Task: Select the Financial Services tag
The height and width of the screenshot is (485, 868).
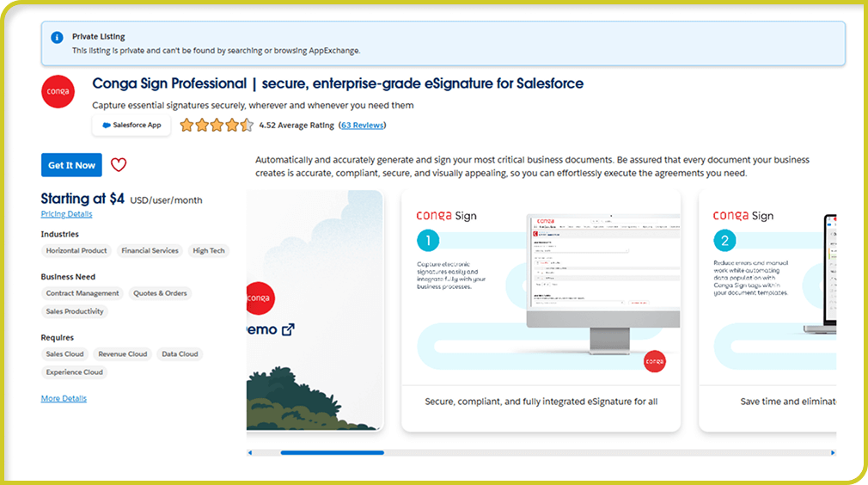Action: pyautogui.click(x=150, y=251)
